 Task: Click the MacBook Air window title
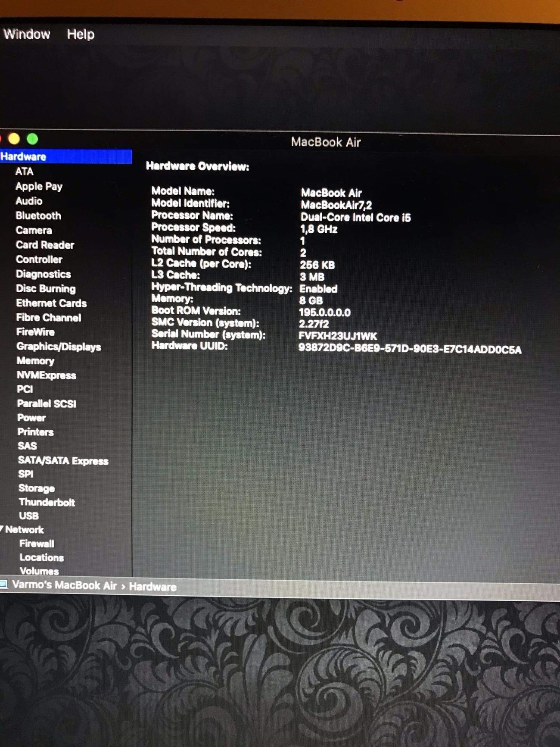click(326, 142)
